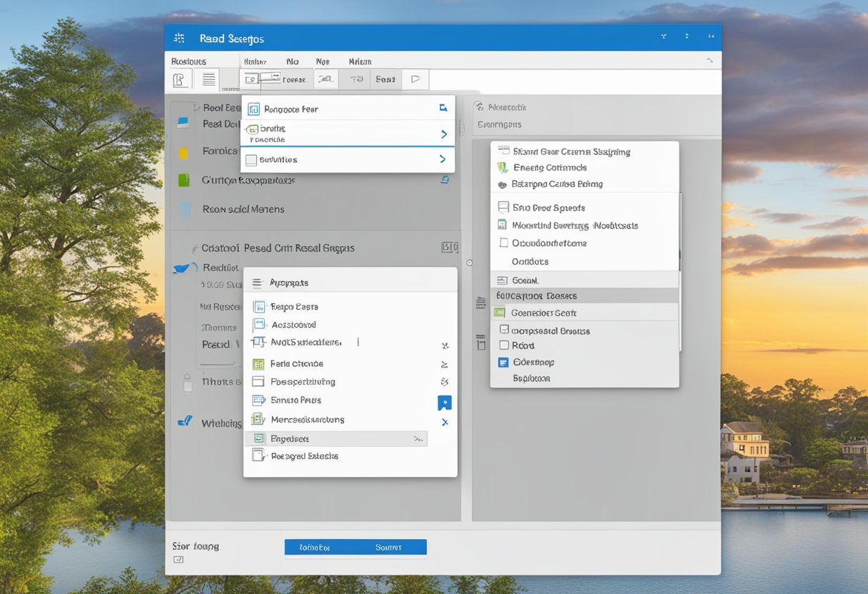Click the green plant icon beside 'Eneeng Cottamels'

pos(502,168)
